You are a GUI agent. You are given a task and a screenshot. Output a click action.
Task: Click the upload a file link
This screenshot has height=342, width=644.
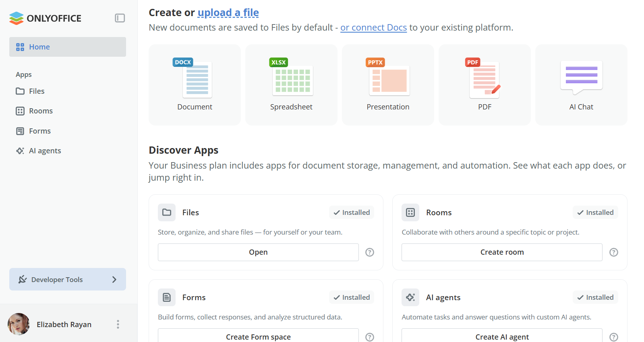click(x=228, y=12)
